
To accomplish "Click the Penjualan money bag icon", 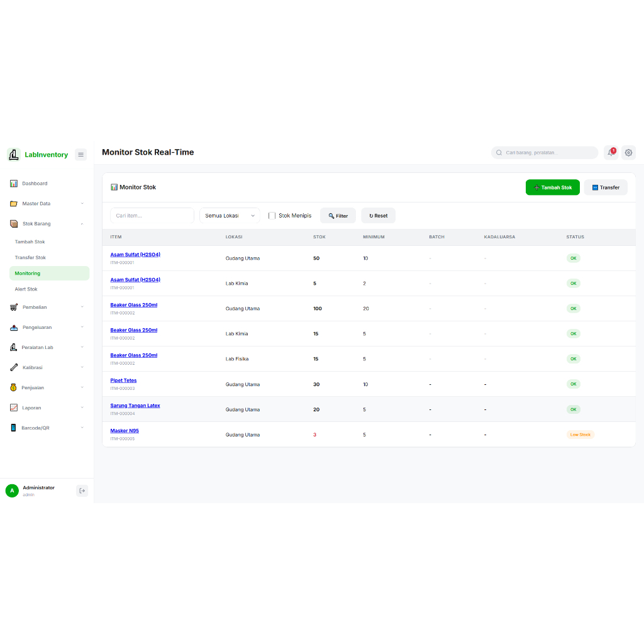I will [14, 387].
